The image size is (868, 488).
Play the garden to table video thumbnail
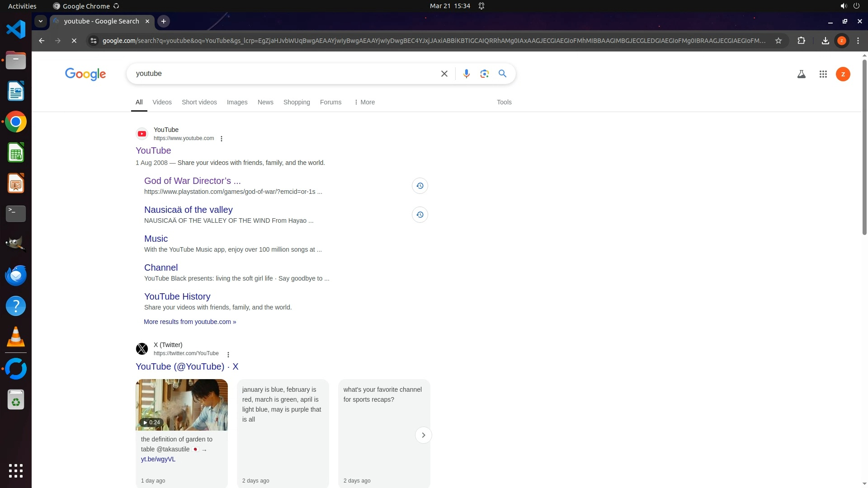(181, 405)
